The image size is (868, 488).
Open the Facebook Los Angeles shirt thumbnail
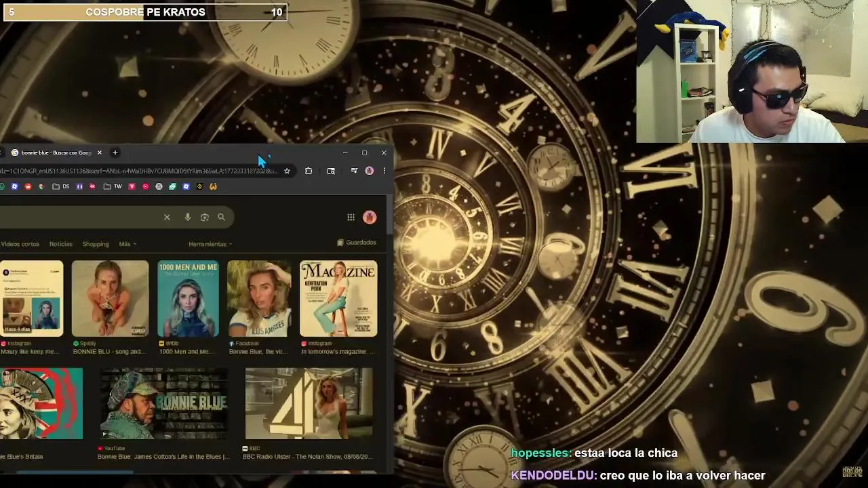pyautogui.click(x=259, y=299)
